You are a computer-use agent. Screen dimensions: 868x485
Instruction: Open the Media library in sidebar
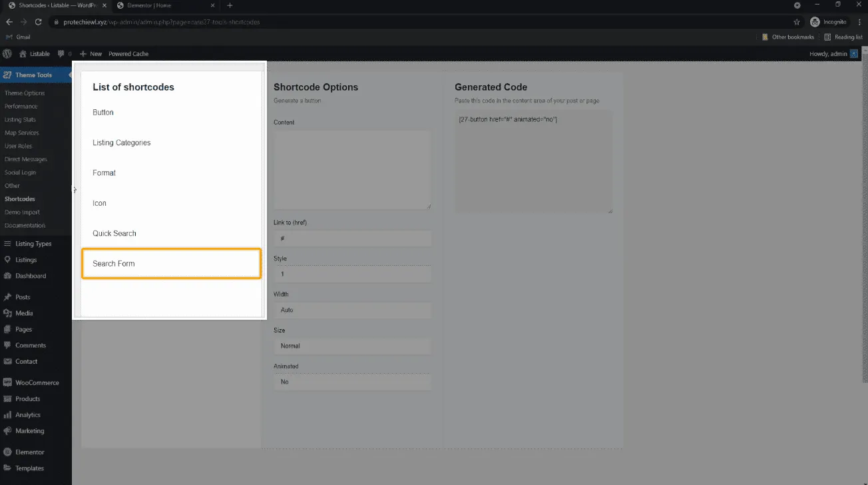[x=24, y=313]
